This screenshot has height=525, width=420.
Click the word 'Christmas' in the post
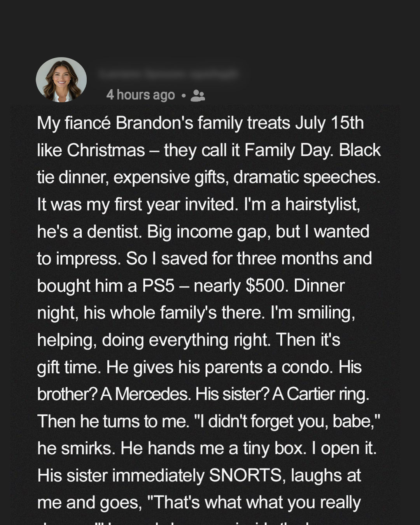tap(106, 150)
